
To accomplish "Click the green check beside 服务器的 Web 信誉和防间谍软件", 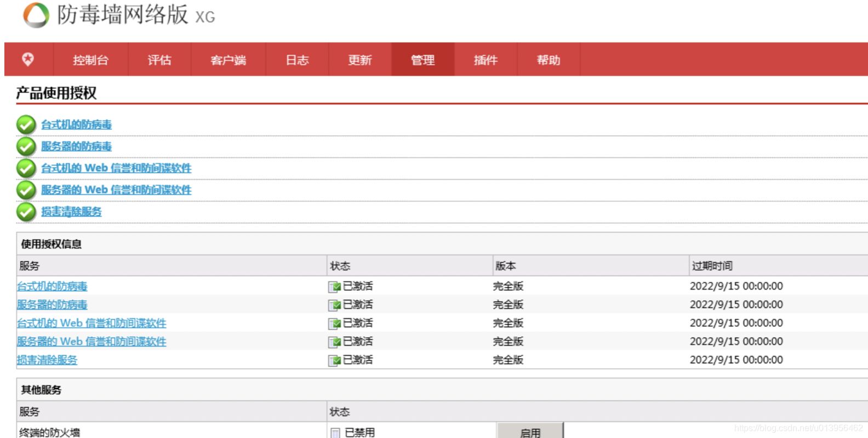I will tap(26, 190).
